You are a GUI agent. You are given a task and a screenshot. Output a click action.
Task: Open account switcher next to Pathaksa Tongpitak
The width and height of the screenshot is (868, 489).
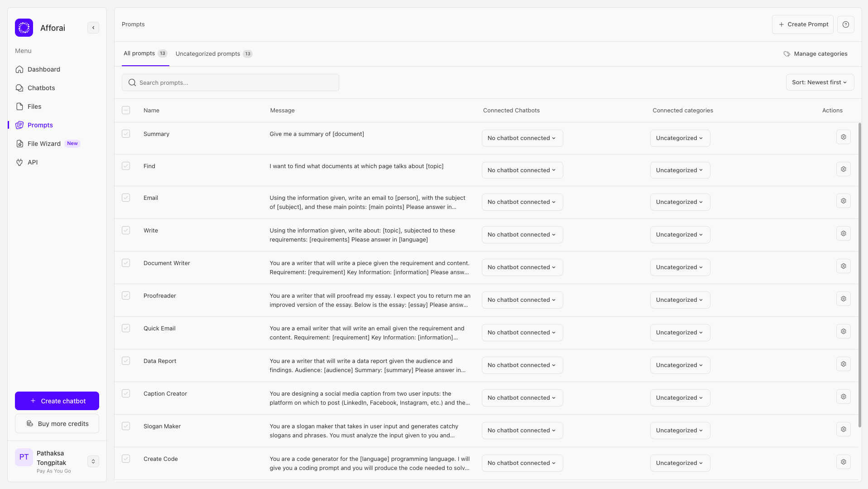pyautogui.click(x=93, y=461)
